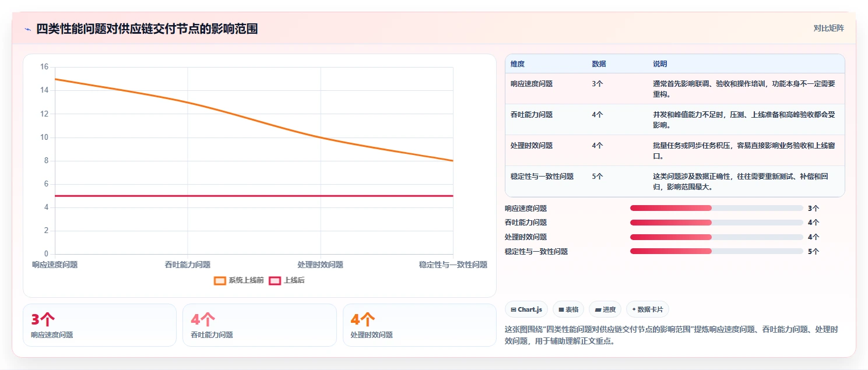Screen dimensions: 868x370
Task: Click the 响应速度问题 x-axis label
Action: coord(55,265)
